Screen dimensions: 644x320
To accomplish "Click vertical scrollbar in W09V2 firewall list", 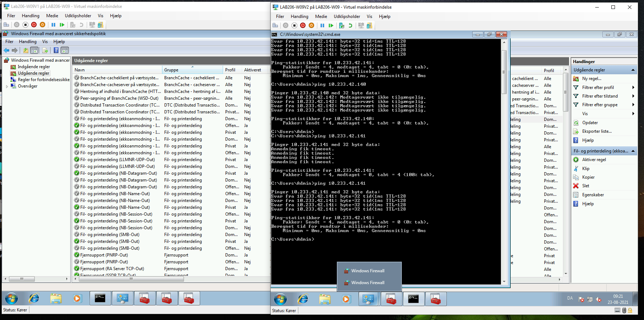I will 566,92.
